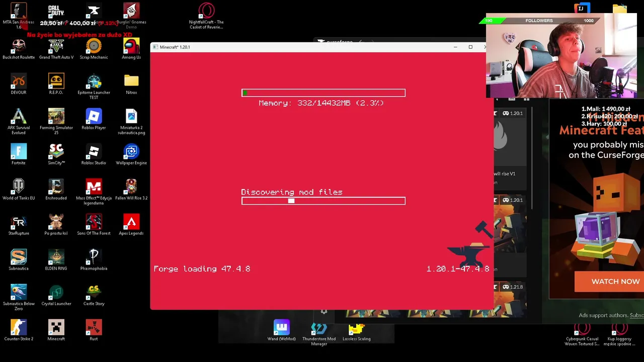Launch Thunderstore Mod Manager icon
This screenshot has height=362, width=644.
coord(319,332)
